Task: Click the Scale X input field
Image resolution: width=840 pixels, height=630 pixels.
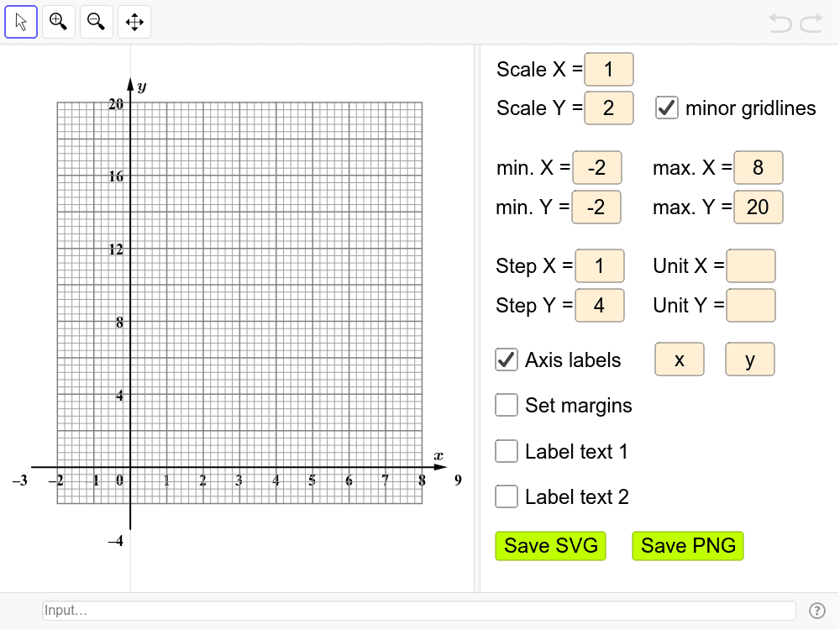Action: click(x=609, y=69)
